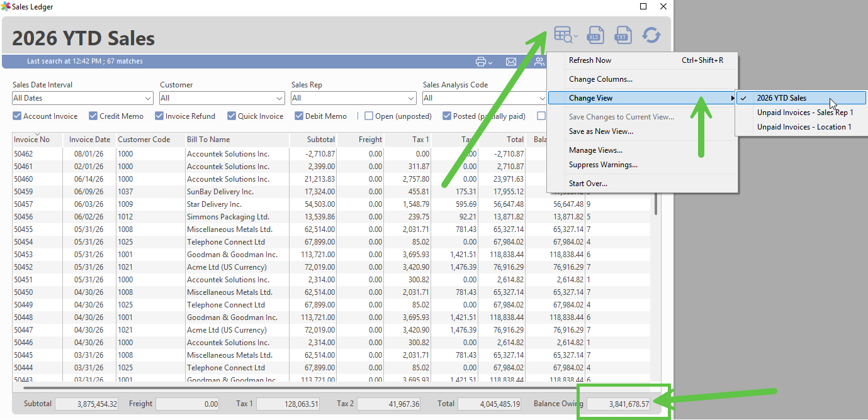This screenshot has width=868, height=420.
Task: Click customer code 1037 cell
Action: [x=150, y=192]
